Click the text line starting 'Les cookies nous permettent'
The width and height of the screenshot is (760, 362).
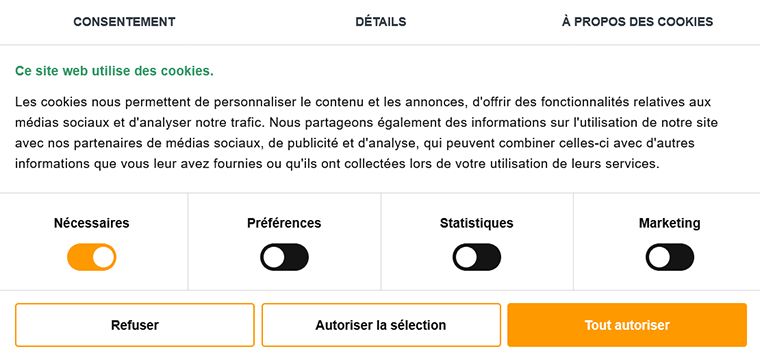[x=363, y=102]
